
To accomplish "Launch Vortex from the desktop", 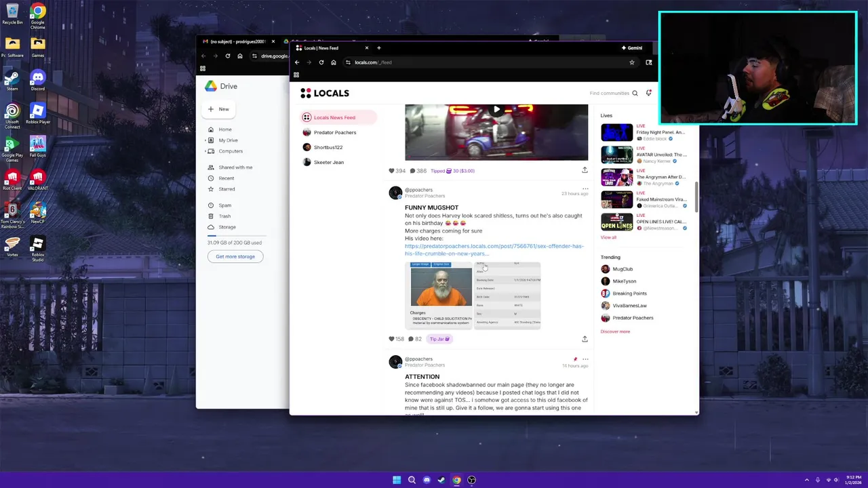I will point(12,246).
